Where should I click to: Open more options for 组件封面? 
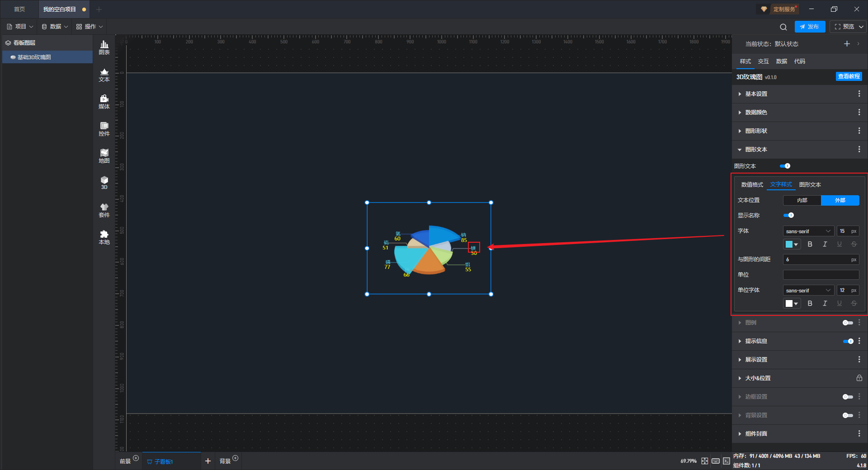pos(859,433)
